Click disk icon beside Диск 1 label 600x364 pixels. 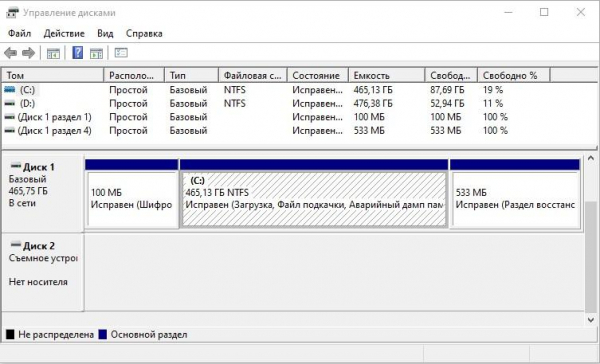click(16, 166)
